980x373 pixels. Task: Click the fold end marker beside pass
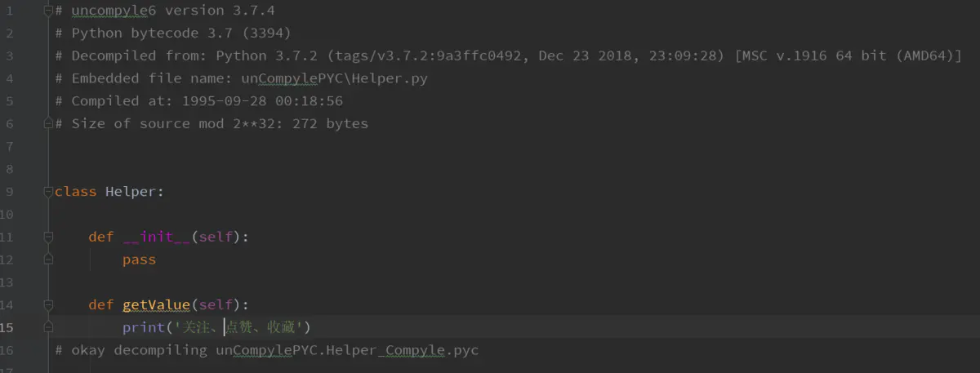pos(48,260)
